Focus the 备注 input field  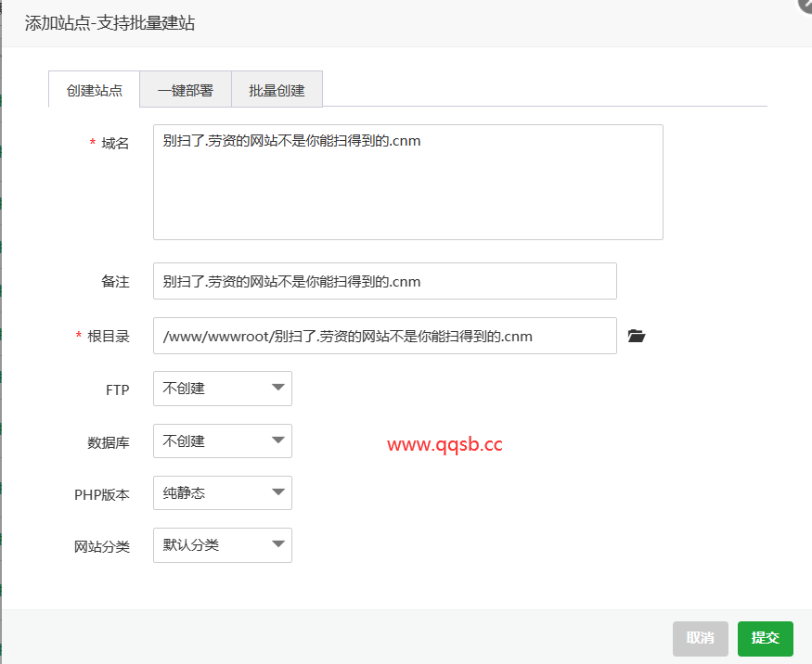pyautogui.click(x=384, y=281)
